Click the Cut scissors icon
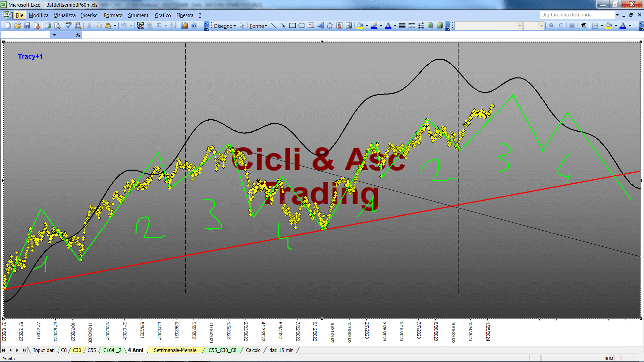 point(89,25)
